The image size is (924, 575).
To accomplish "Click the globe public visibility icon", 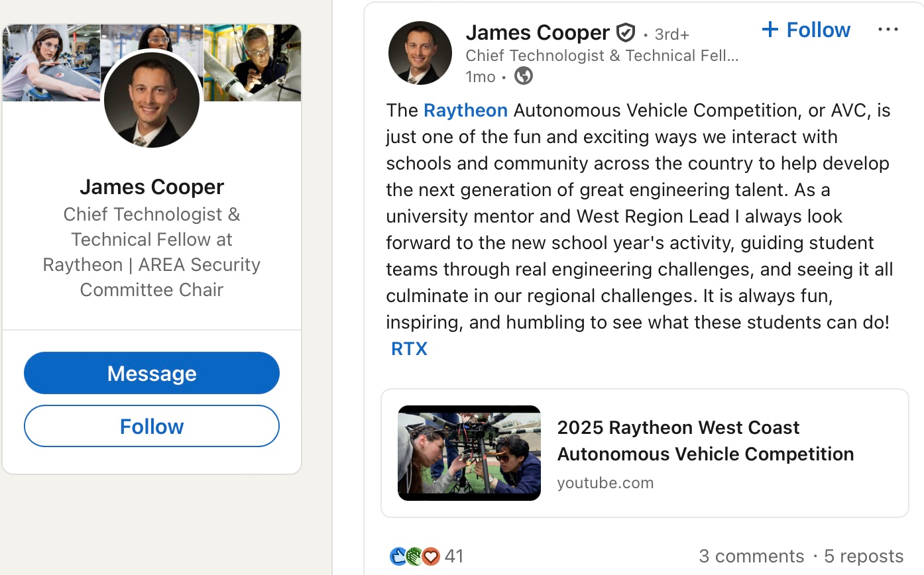I will point(524,76).
